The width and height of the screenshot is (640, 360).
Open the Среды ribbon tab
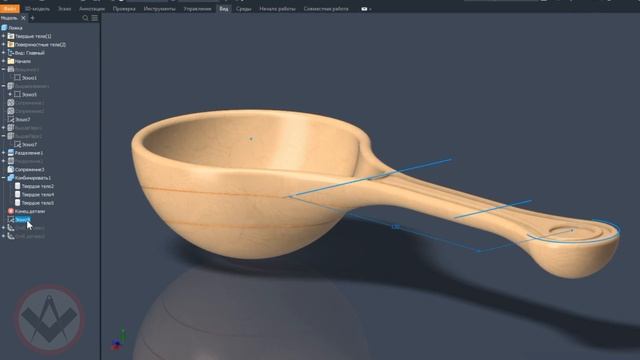[243, 9]
